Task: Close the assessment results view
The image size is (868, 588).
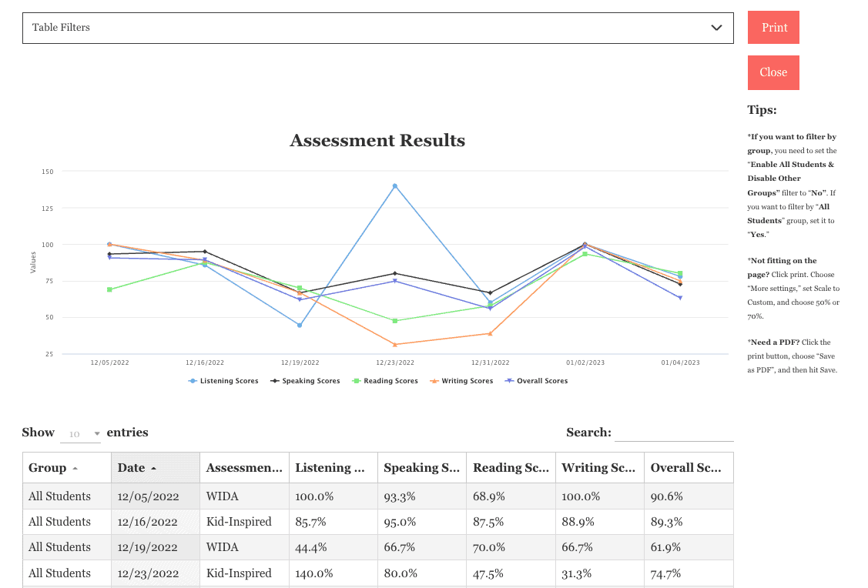Action: point(772,72)
